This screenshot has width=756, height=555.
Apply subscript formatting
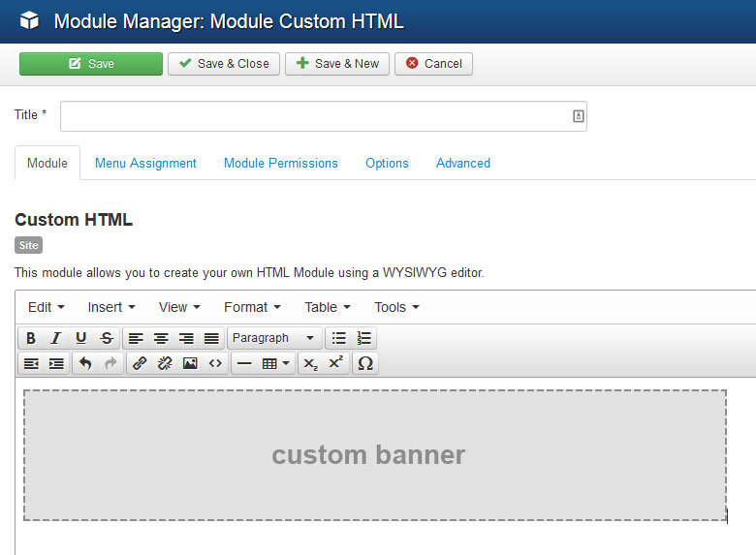point(310,363)
